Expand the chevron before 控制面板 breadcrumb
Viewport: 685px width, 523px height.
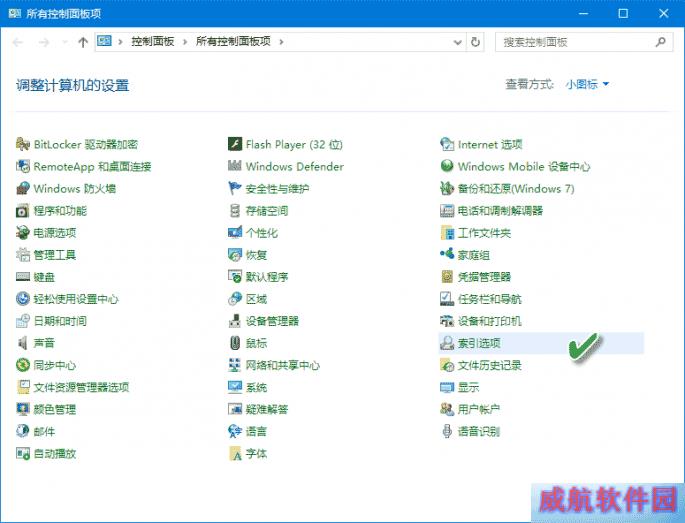tap(121, 42)
